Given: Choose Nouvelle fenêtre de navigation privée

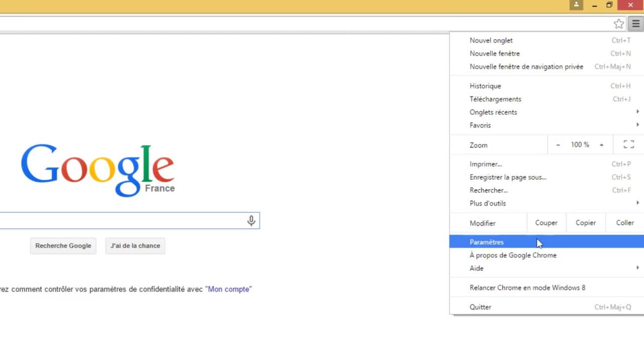Looking at the screenshot, I should (x=526, y=67).
